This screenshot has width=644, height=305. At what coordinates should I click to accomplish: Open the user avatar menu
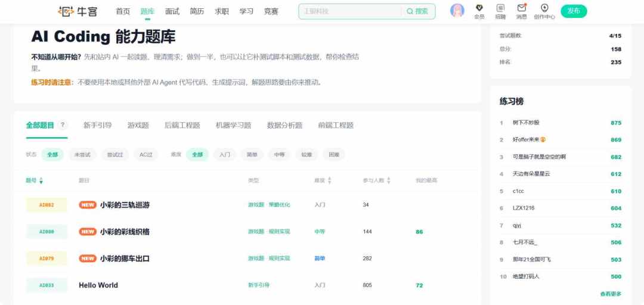pyautogui.click(x=457, y=11)
